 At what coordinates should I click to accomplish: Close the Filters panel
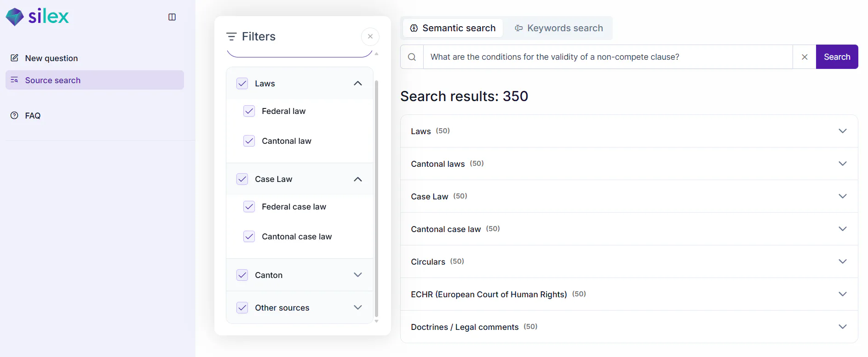click(370, 37)
